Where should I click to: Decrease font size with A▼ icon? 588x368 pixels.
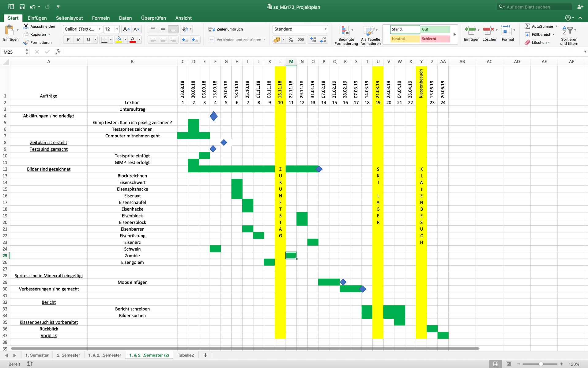pos(137,29)
